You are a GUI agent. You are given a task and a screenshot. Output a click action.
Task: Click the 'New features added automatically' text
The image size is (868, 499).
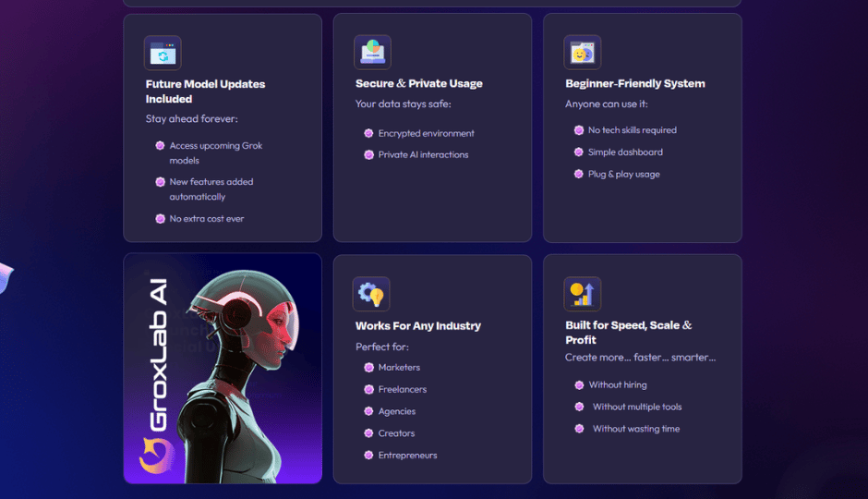click(x=211, y=189)
